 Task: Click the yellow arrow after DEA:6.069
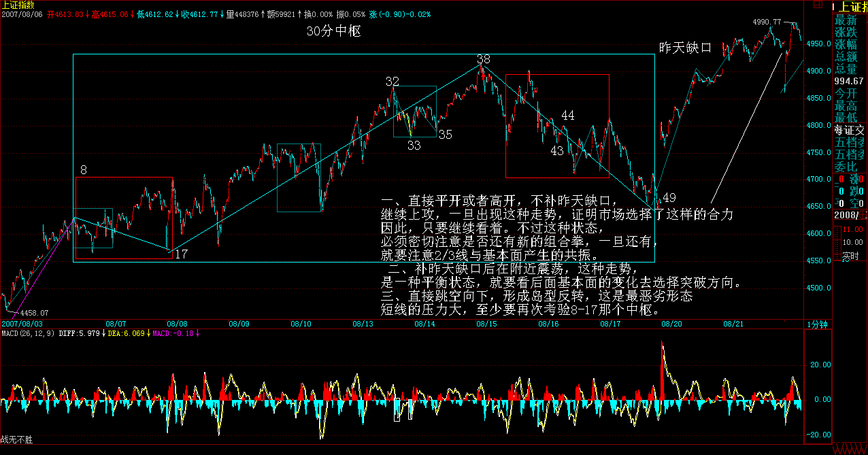click(148, 333)
